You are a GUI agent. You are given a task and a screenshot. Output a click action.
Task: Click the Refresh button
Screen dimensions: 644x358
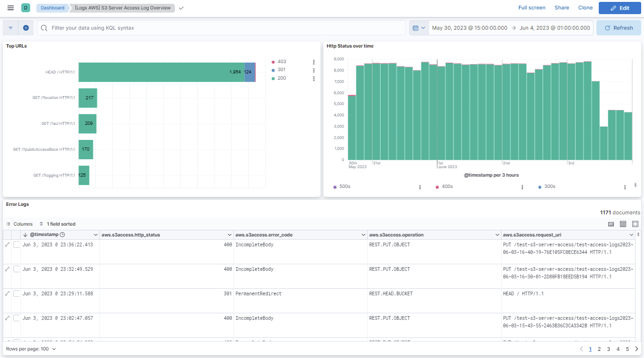coord(618,27)
